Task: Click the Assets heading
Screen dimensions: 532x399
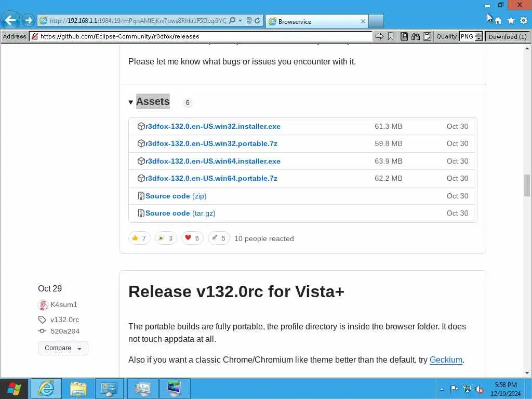Action: pos(153,101)
